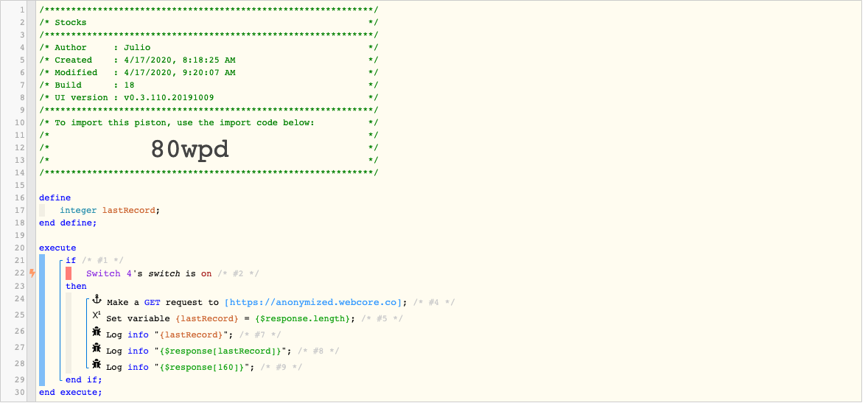Click the define block keyword
This screenshot has height=403, width=868.
(55, 197)
